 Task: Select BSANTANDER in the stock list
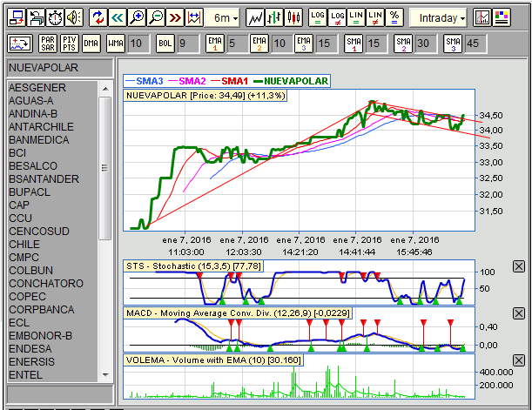52,179
